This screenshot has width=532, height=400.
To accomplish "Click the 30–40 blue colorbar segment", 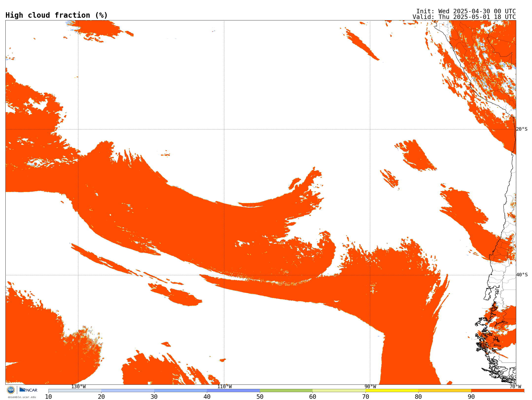I will [181, 391].
